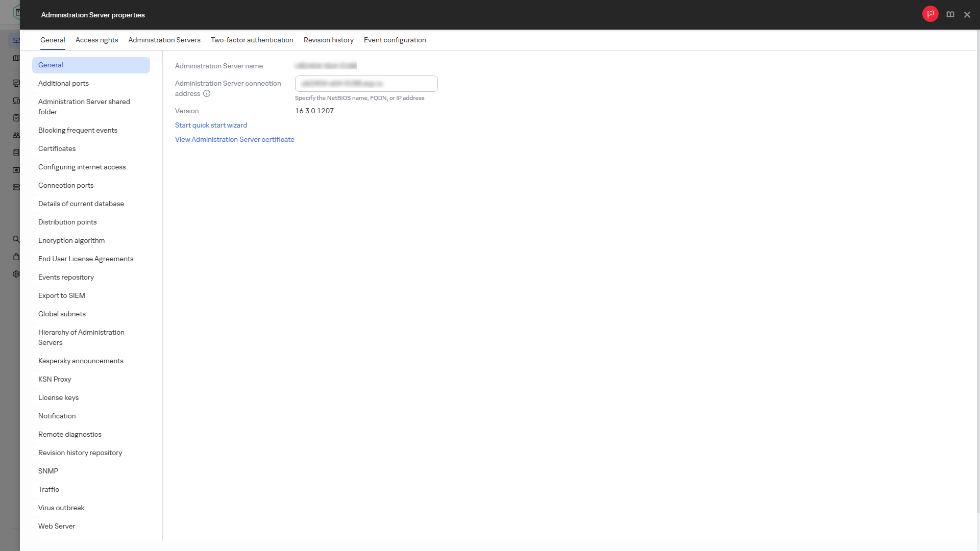
Task: Click Start quick start wizard link
Action: [211, 126]
